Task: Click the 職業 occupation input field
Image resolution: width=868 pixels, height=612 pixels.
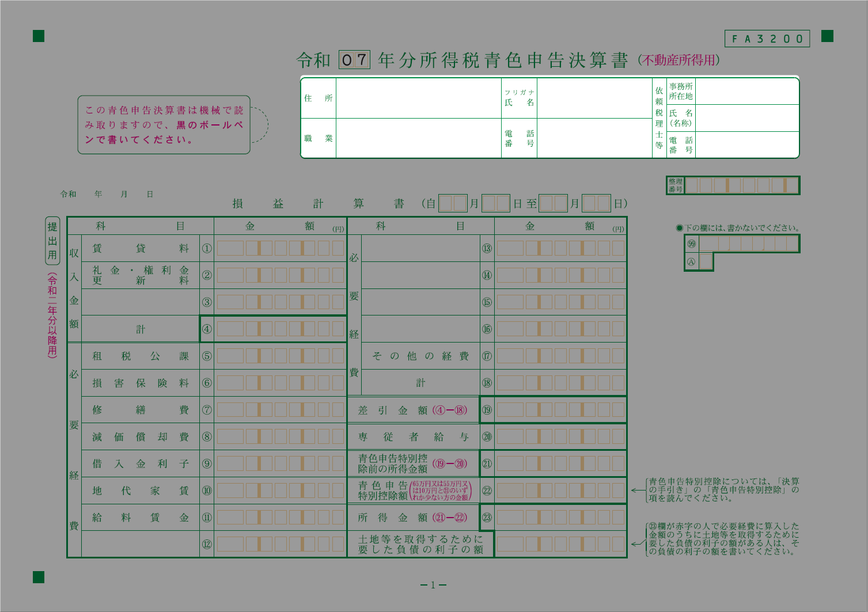Action: point(418,139)
